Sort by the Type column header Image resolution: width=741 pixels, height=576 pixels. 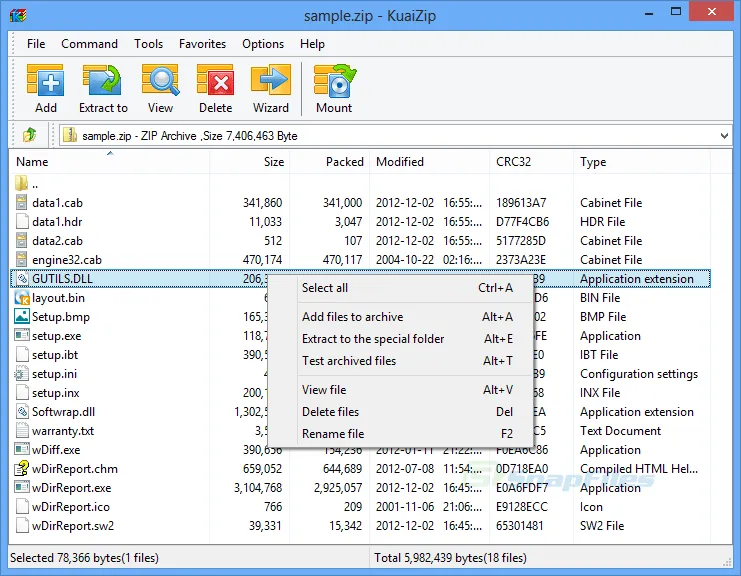[x=642, y=162]
